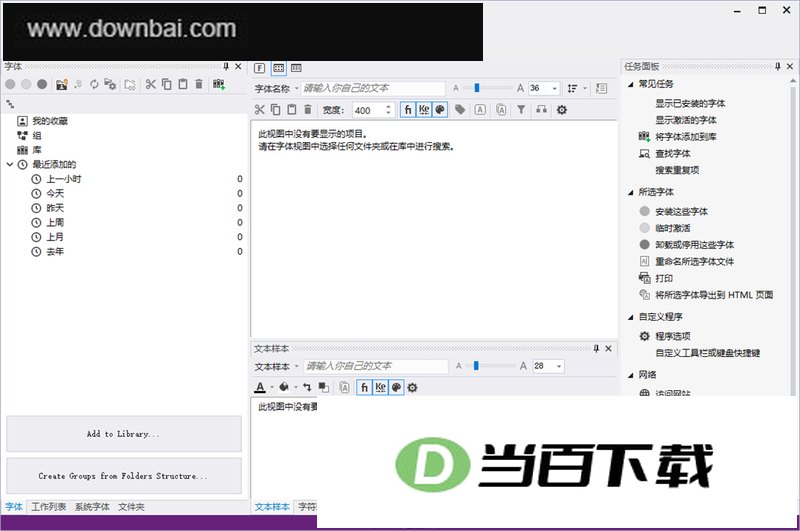Click the foreground/background squares icon in 文本样本 toolbar
This screenshot has width=800, height=531.
click(x=323, y=388)
